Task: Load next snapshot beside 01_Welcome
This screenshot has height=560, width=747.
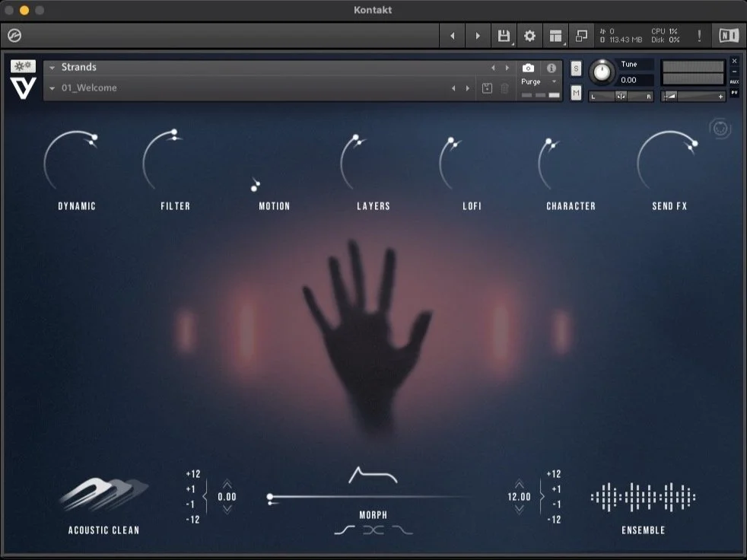Action: [x=467, y=88]
